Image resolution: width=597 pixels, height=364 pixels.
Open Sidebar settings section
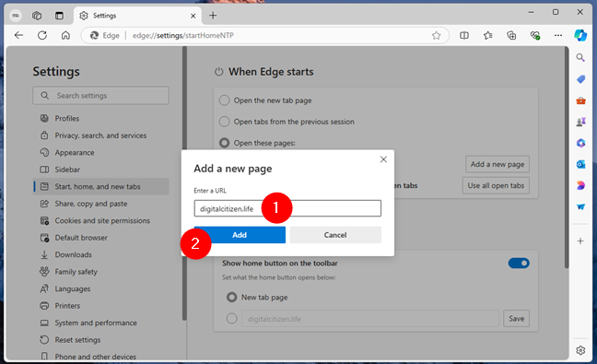click(x=101, y=170)
